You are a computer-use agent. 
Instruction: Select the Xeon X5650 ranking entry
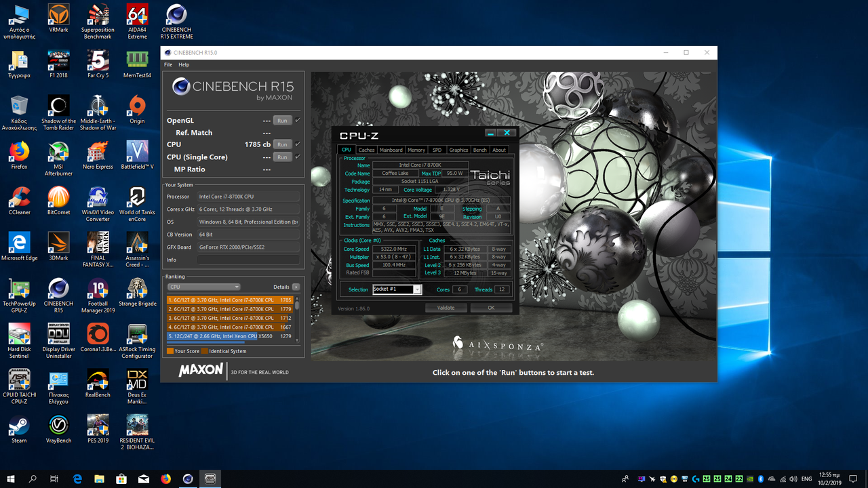pos(230,336)
